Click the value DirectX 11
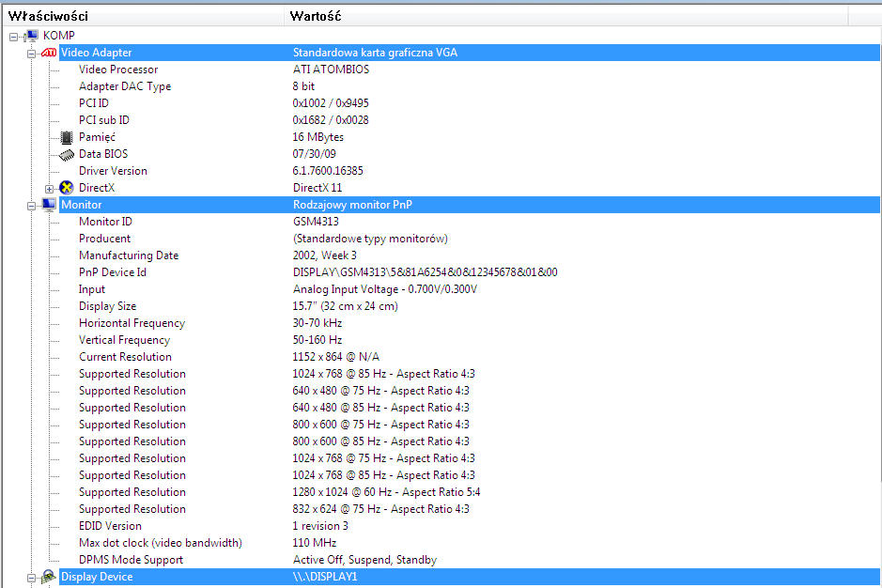This screenshot has height=588, width=882. pos(317,188)
